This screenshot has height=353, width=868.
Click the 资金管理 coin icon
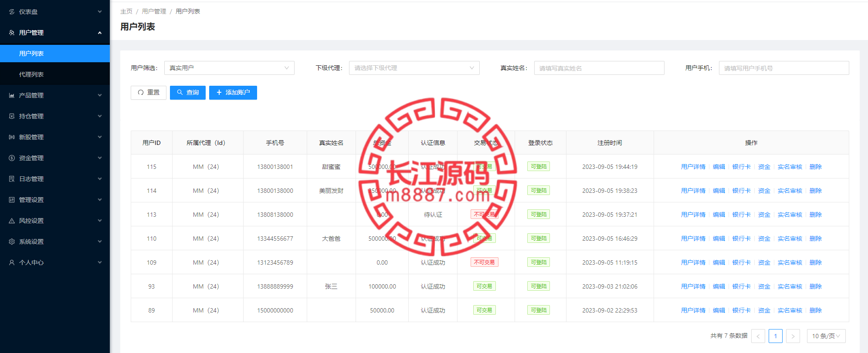(12, 158)
